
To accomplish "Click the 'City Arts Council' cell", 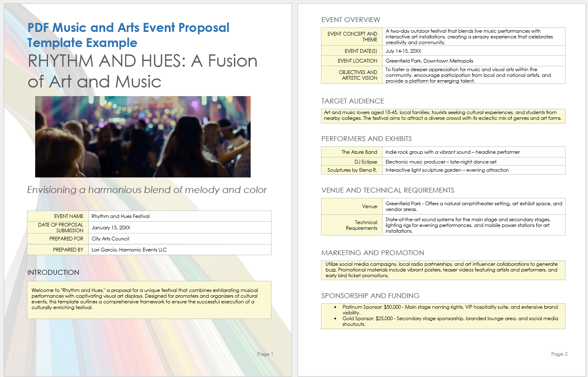I will (180, 239).
